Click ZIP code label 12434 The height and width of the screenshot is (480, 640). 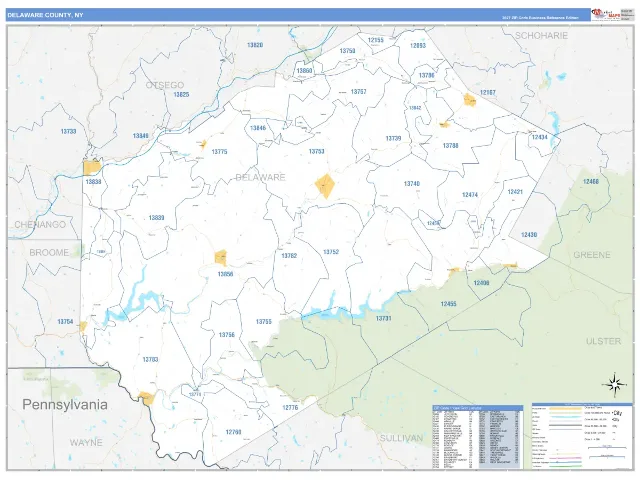(x=540, y=137)
